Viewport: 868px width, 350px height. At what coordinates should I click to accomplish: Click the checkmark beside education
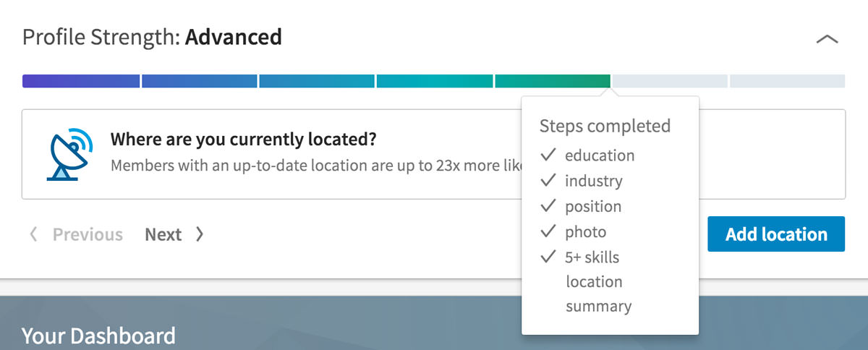548,155
